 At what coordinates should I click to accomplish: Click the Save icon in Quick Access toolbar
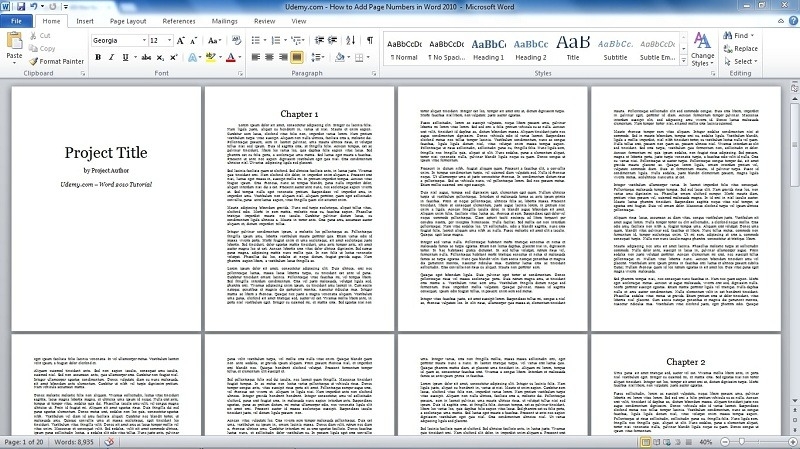coord(21,7)
